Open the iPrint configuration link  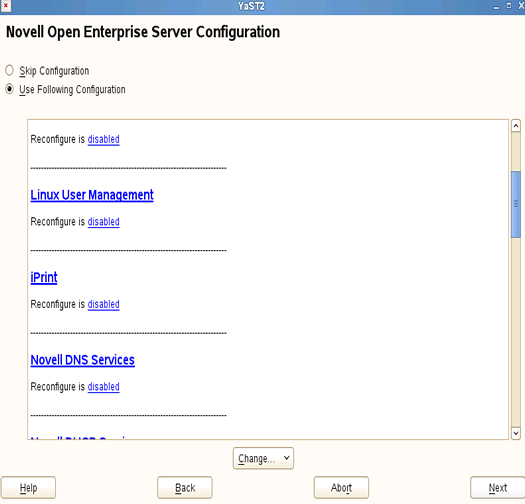click(x=44, y=278)
